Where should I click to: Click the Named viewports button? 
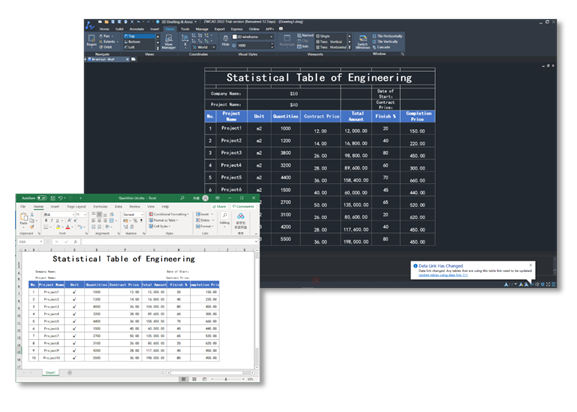coord(305,36)
